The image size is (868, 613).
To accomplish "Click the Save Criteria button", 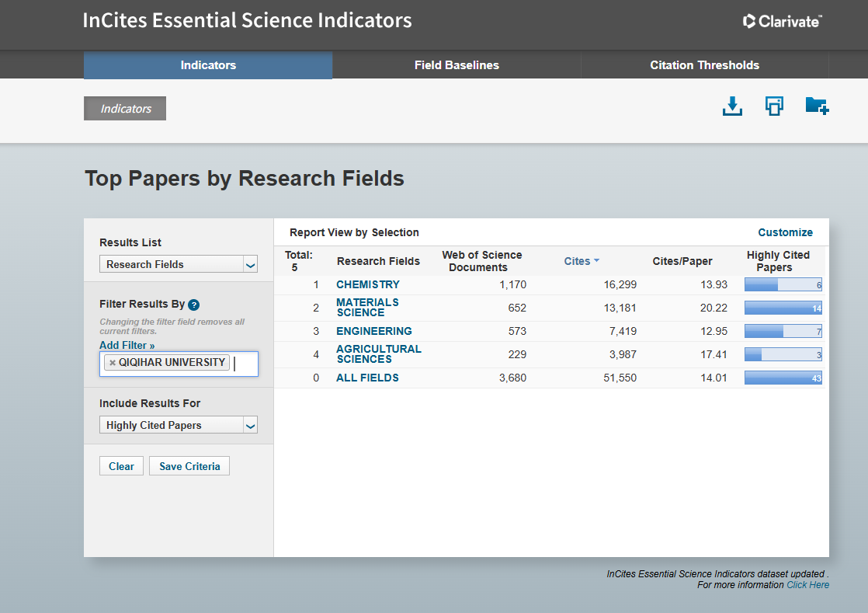I will coord(189,466).
